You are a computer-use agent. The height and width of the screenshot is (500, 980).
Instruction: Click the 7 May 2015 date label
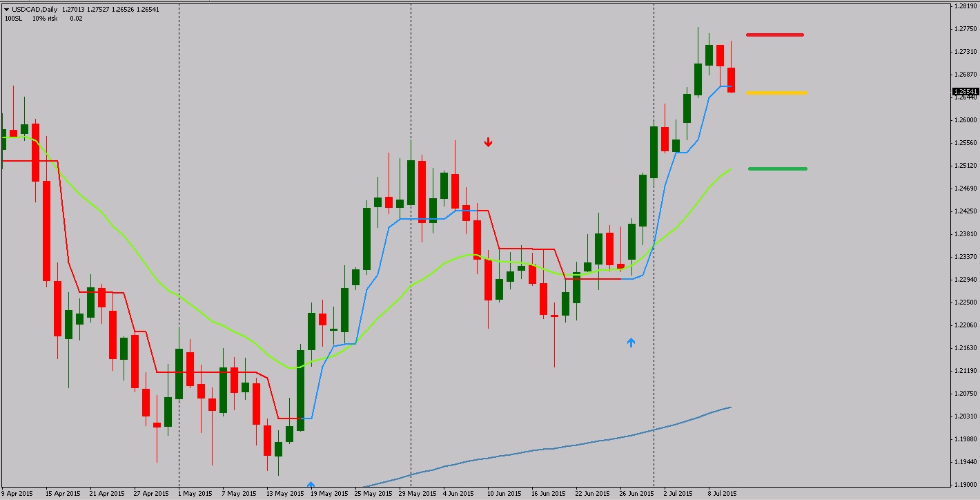pos(239,494)
